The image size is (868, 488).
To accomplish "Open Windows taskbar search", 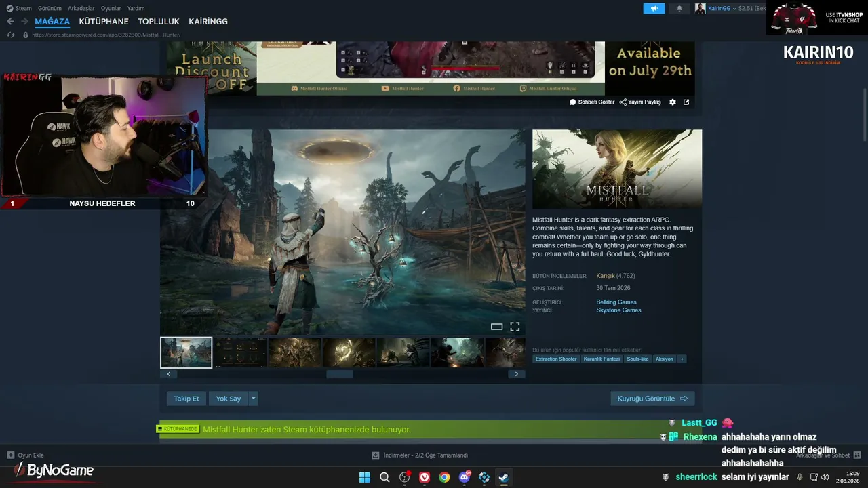I will 384,477.
